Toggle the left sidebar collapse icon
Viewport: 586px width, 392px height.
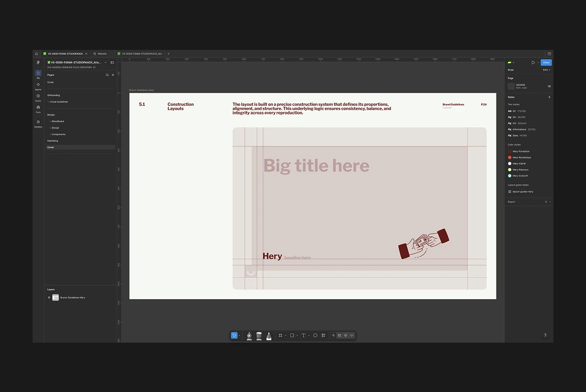[112, 62]
